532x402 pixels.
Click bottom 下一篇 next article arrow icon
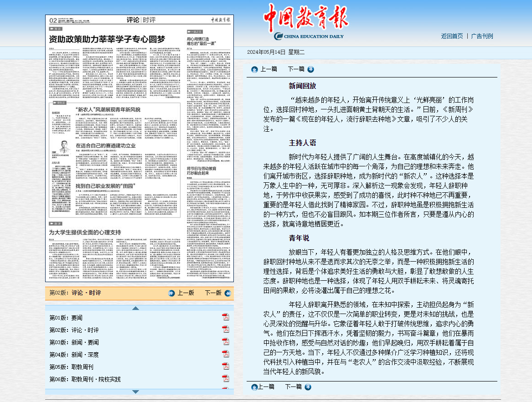308,387
